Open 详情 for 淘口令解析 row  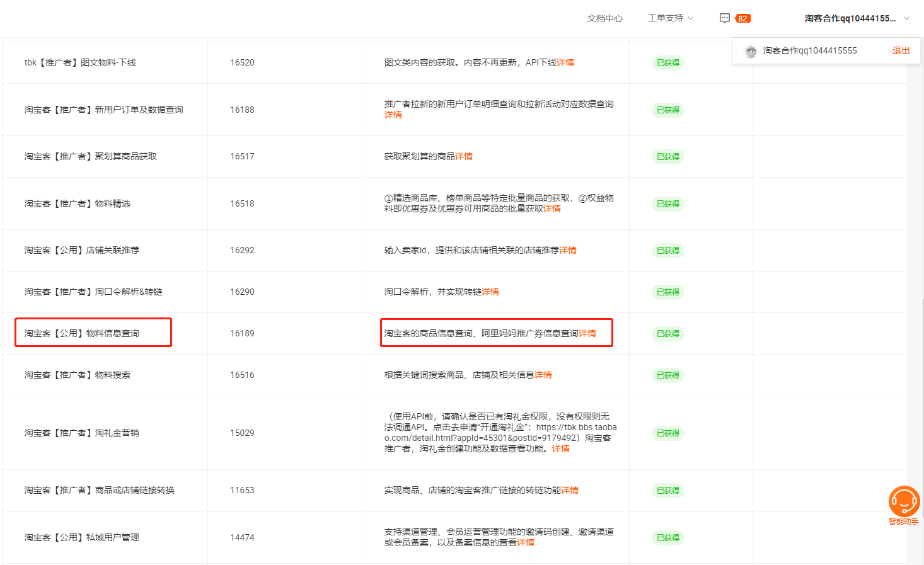[x=490, y=292]
